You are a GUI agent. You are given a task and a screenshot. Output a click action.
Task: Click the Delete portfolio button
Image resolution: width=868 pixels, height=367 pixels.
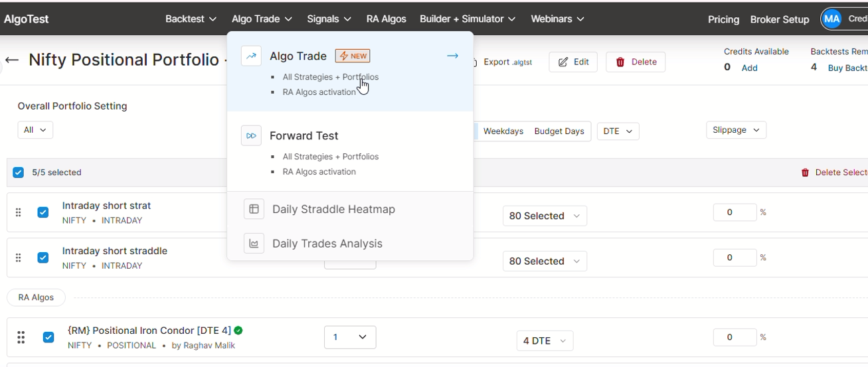pos(636,62)
